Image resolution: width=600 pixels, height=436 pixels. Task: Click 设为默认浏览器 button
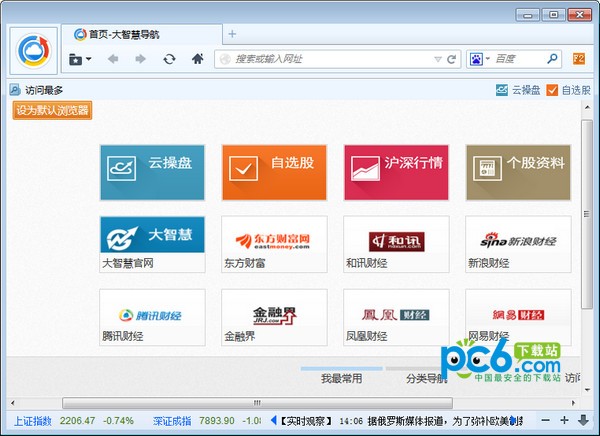click(x=52, y=110)
